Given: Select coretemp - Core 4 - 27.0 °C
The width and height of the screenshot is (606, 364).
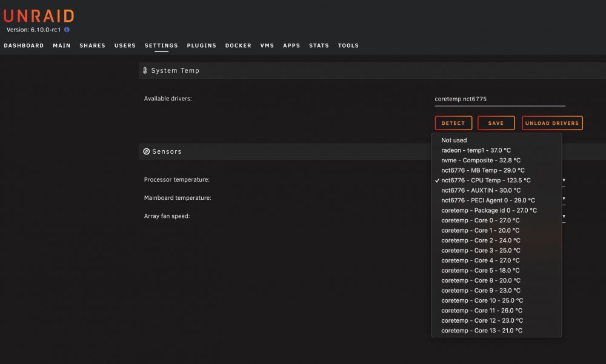Looking at the screenshot, I should click(496, 261).
